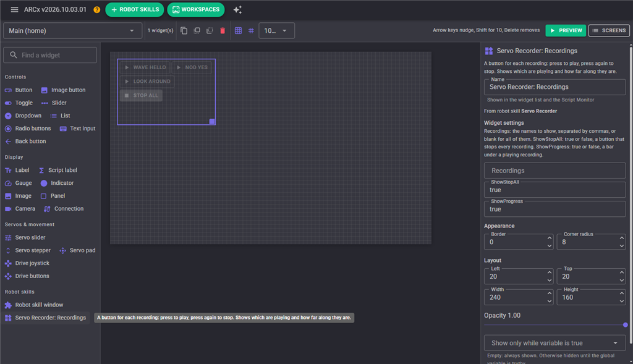The image size is (633, 364).
Task: Add a Button widget
Action: coord(19,90)
